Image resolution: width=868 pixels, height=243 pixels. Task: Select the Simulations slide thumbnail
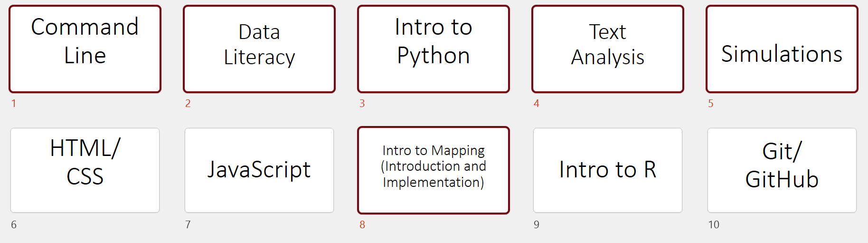782,49
